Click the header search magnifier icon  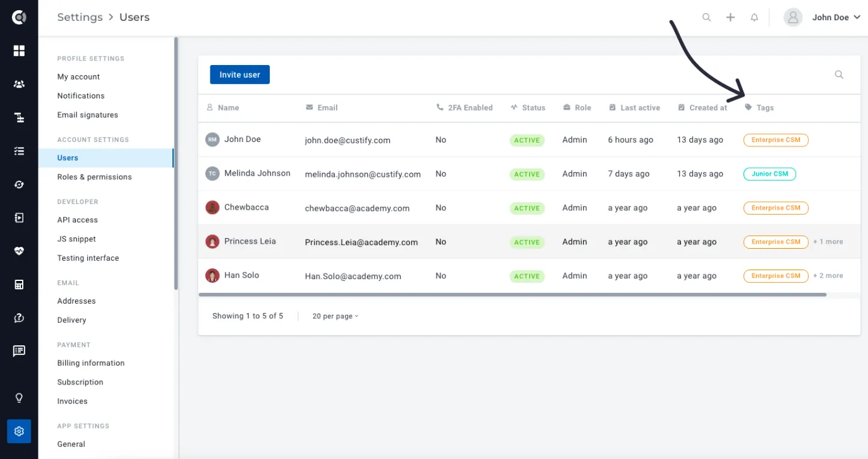(706, 18)
